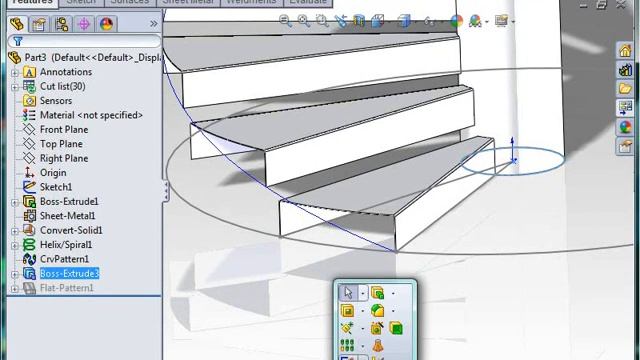
Task: Select the Right Plane
Action: pyautogui.click(x=64, y=158)
